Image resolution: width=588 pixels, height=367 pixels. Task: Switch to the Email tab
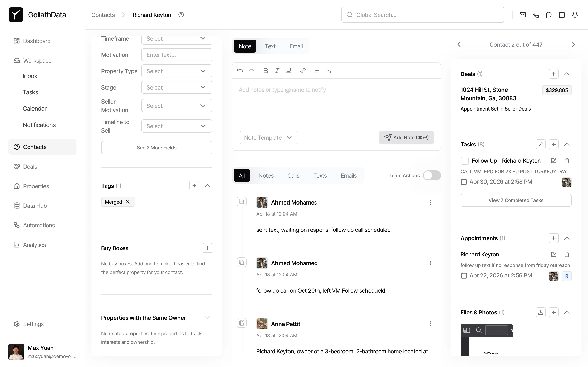(296, 46)
